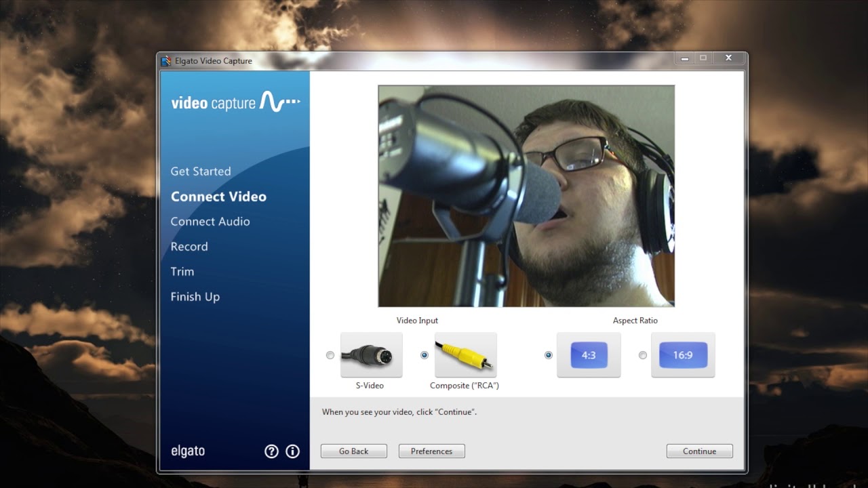Select the Composite RCA radio button
868x488 pixels.
click(x=425, y=355)
